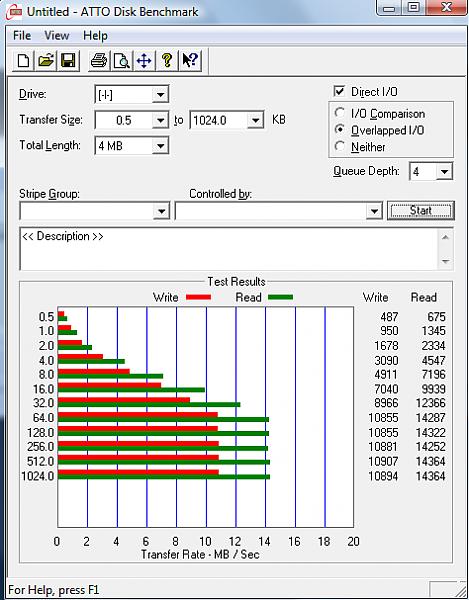Expand Transfer Size minimum dropdown showing 0.5

(x=160, y=121)
